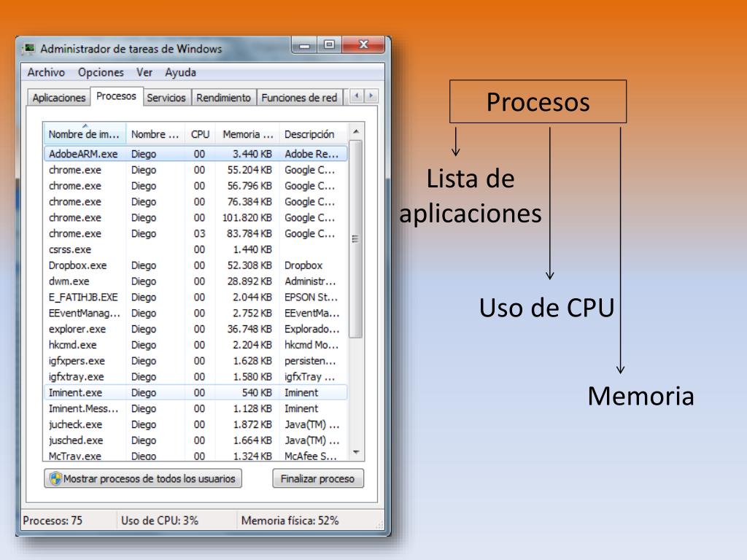This screenshot has height=560, width=747.
Task: Sort by Nombre de imagen column header
Action: (x=85, y=134)
